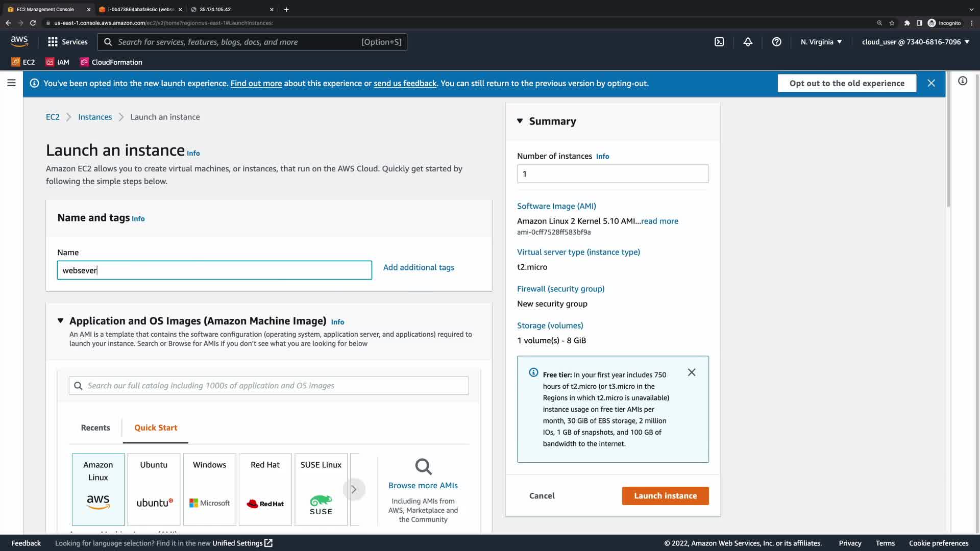The image size is (980, 551).
Task: Open the Services grid menu
Action: pos(67,42)
